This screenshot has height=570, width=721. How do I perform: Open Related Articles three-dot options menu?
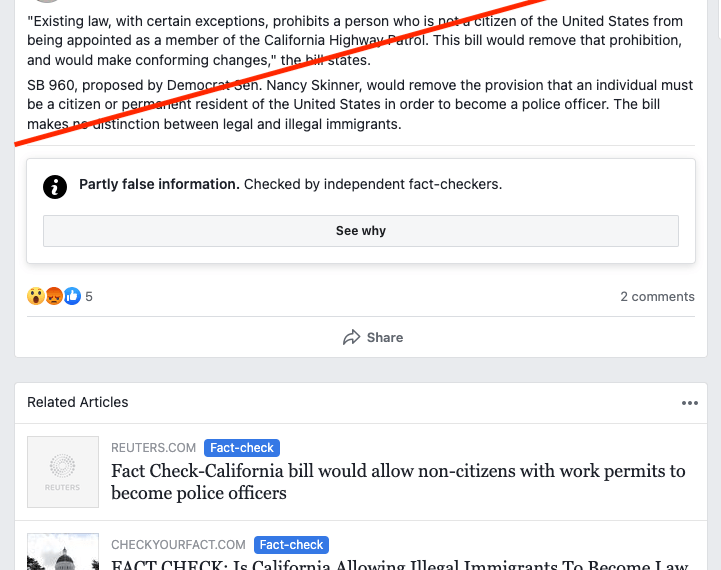(690, 403)
